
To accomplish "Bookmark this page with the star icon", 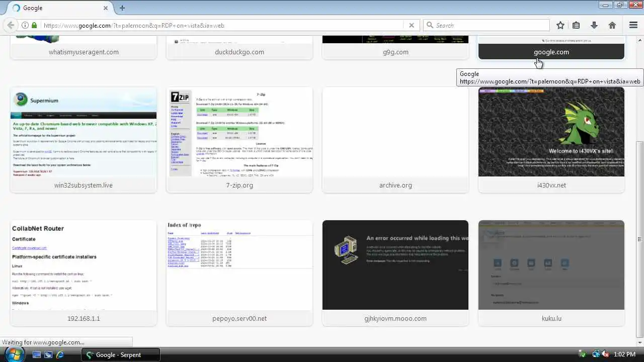I will (x=560, y=25).
